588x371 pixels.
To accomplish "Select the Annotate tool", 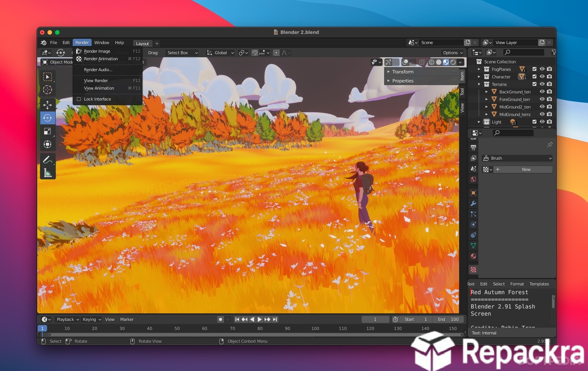I will 47,160.
